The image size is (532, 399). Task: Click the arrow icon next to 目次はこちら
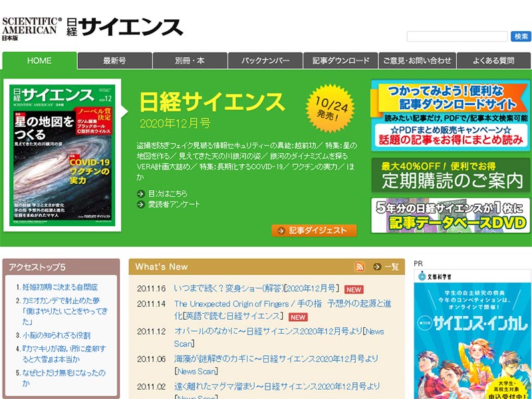pos(141,194)
